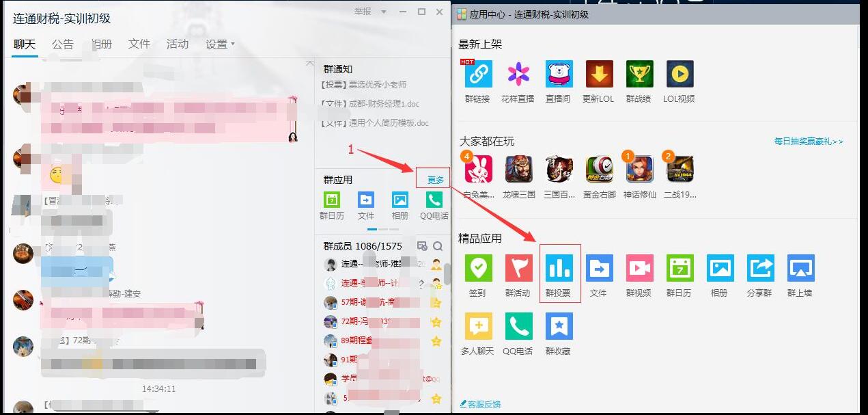Search group members with the magnifier icon
The width and height of the screenshot is (868, 415).
pyautogui.click(x=438, y=246)
